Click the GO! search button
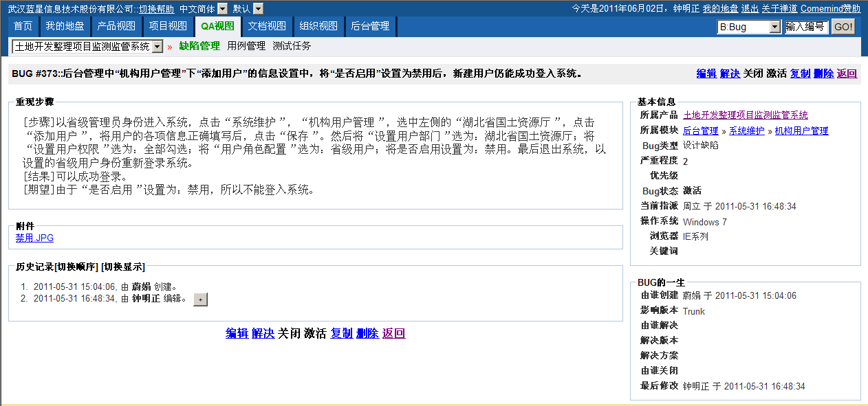Image resolution: width=868 pixels, height=406 pixels. pyautogui.click(x=843, y=27)
